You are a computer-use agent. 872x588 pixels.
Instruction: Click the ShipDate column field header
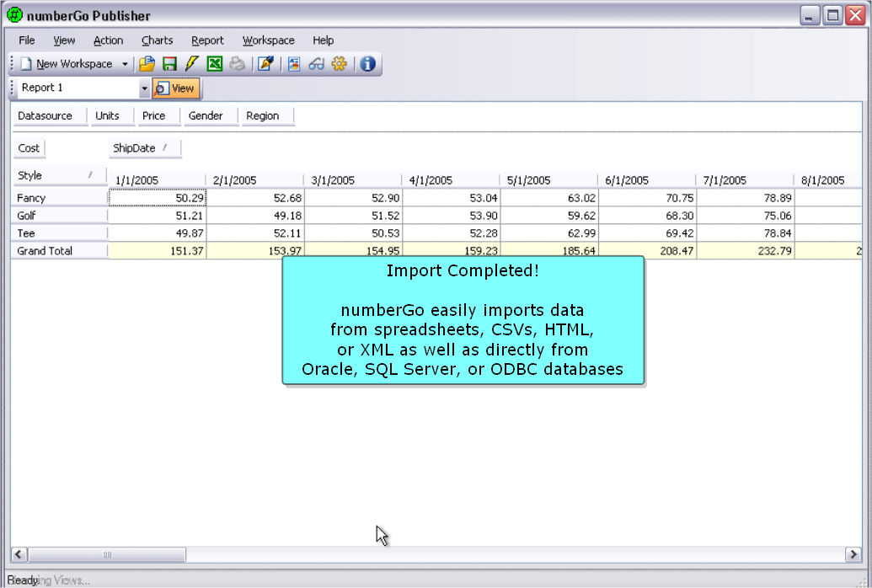pos(145,148)
